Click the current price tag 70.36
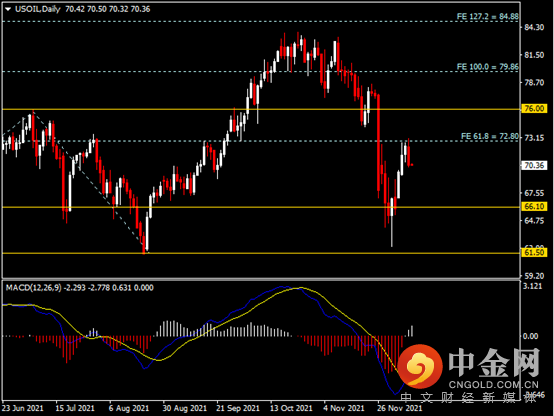The image size is (554, 416). point(534,165)
